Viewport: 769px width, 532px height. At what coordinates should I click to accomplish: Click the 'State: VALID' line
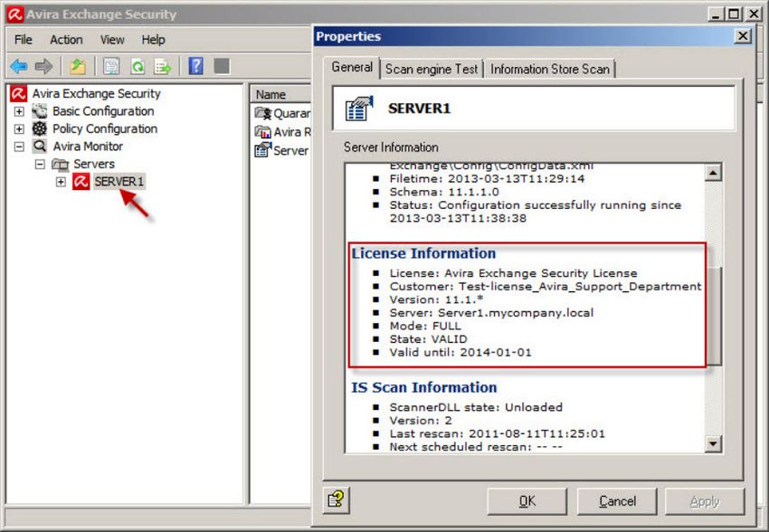[428, 338]
